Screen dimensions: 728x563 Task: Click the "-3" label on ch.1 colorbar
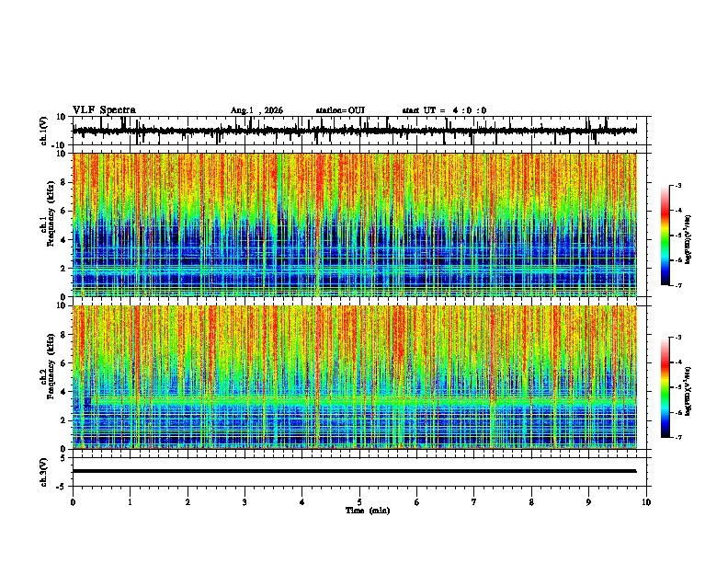677,186
